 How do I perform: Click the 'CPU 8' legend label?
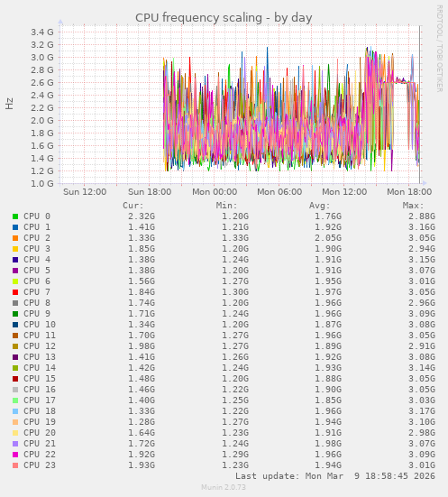[37, 303]
